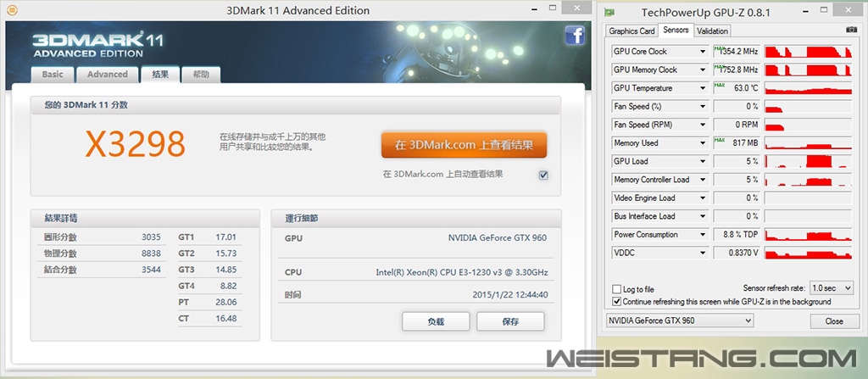
Task: Enable the Log to file checkbox
Action: click(617, 289)
